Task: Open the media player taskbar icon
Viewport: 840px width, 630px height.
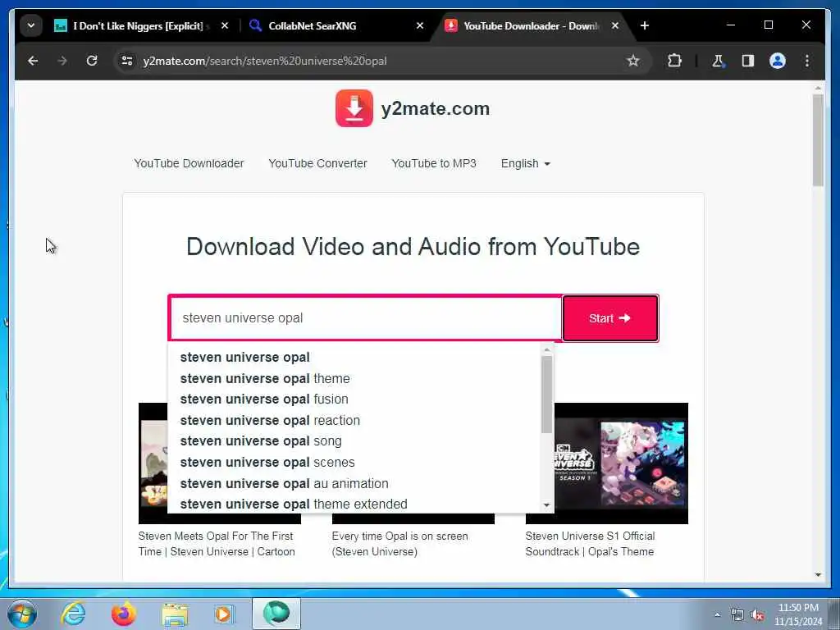Action: (x=224, y=614)
